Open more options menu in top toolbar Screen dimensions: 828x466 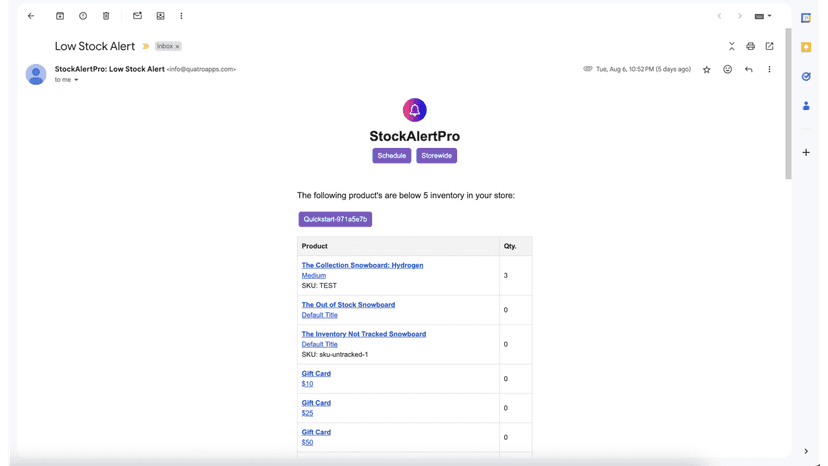point(181,16)
